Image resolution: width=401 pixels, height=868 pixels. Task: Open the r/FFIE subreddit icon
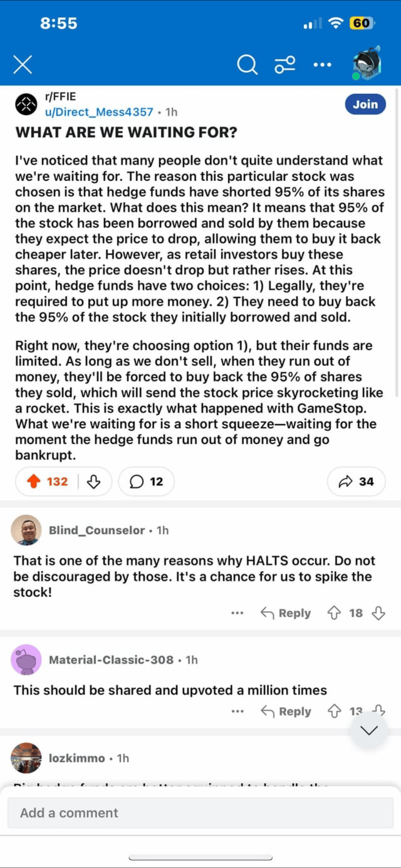26,104
